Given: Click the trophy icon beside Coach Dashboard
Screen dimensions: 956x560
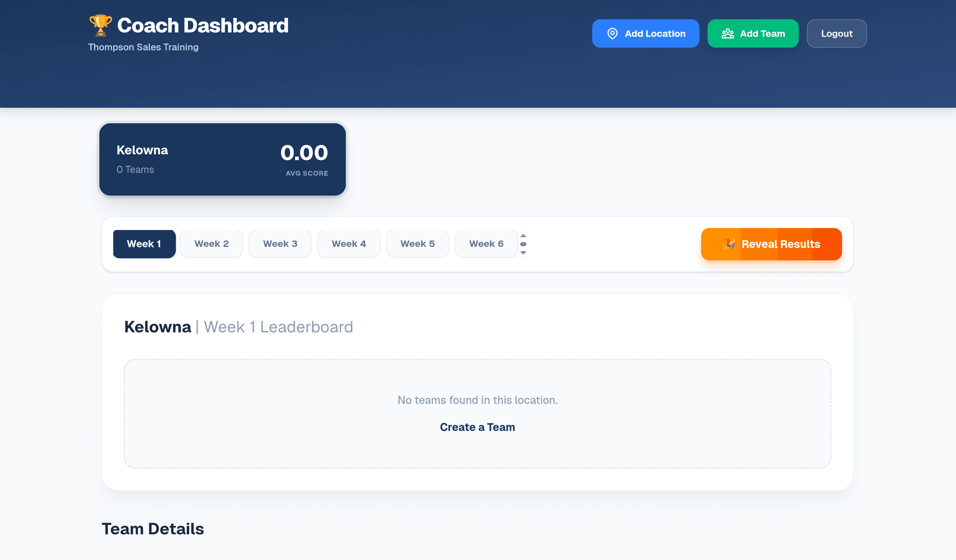Looking at the screenshot, I should [100, 25].
